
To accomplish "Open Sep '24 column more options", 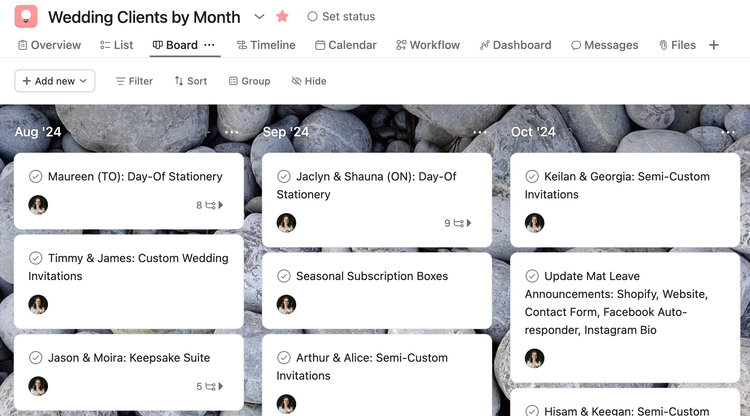I will (480, 132).
